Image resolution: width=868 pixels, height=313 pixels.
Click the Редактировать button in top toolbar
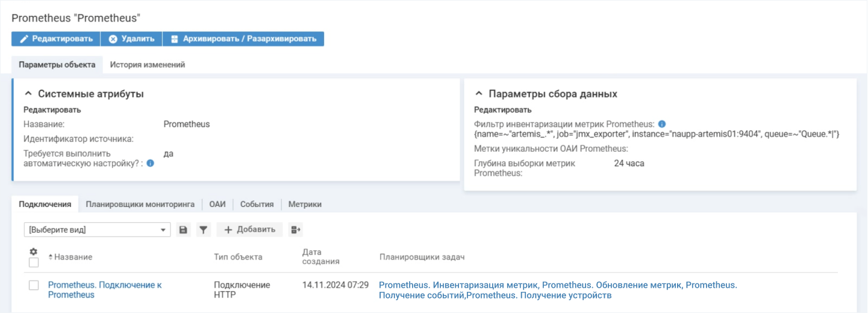[x=55, y=39]
